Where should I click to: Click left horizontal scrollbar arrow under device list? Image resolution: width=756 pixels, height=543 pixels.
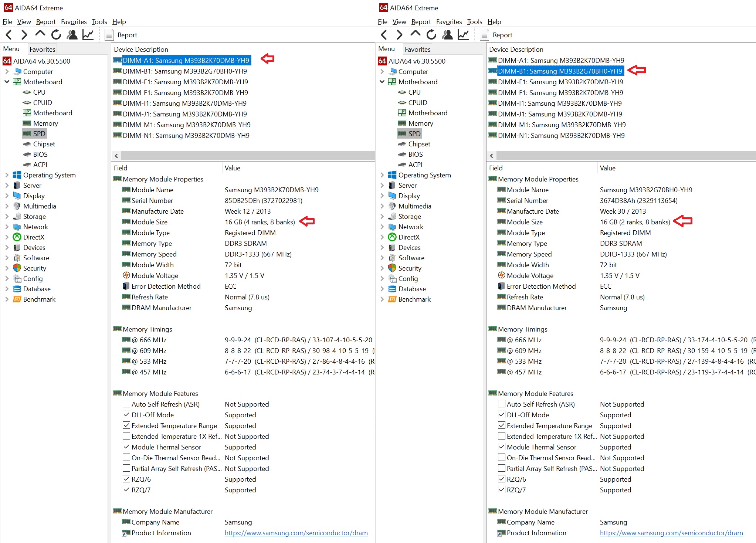[116, 156]
